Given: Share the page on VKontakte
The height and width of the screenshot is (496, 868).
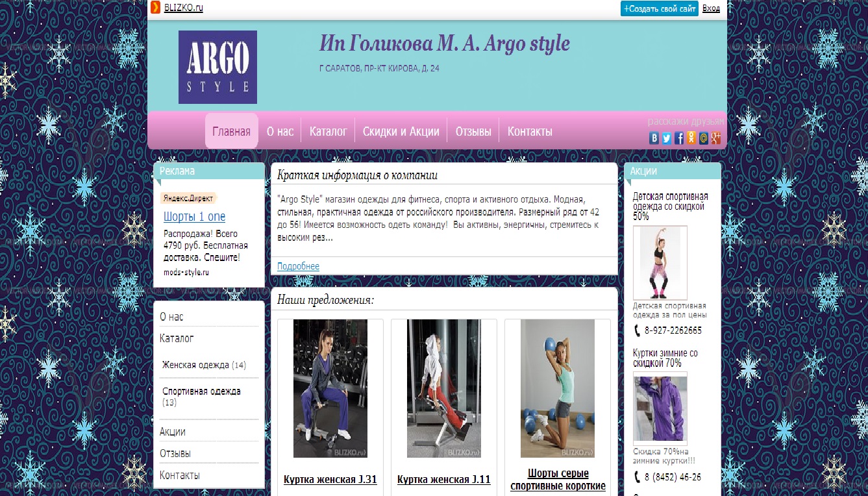Looking at the screenshot, I should 654,138.
